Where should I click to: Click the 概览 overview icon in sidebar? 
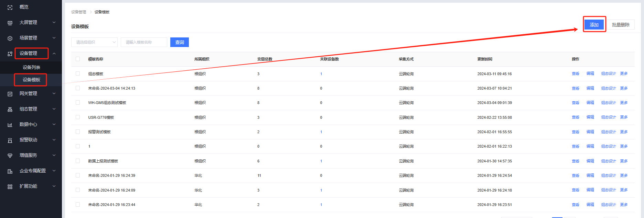click(x=10, y=7)
